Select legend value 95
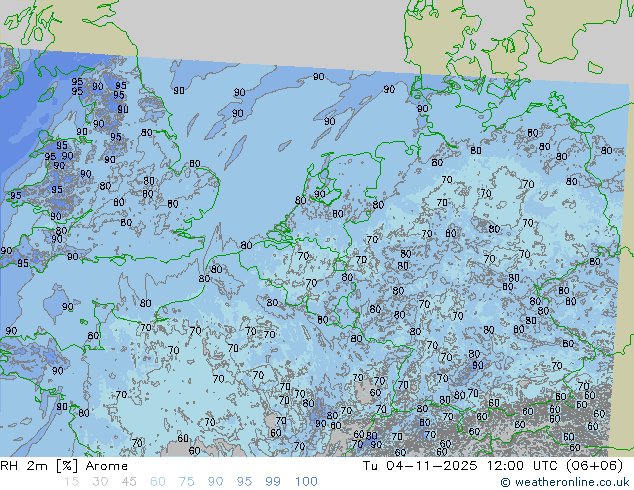Image resolution: width=634 pixels, height=490 pixels. pyautogui.click(x=244, y=482)
